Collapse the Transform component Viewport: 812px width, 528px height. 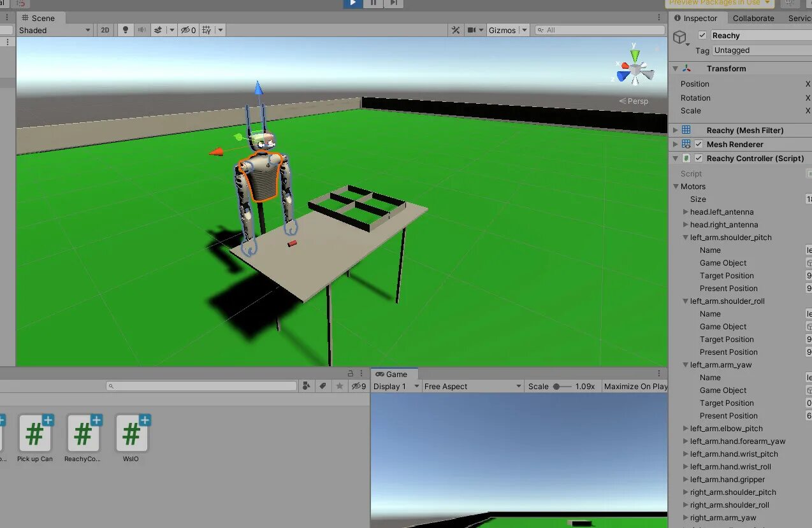[675, 68]
